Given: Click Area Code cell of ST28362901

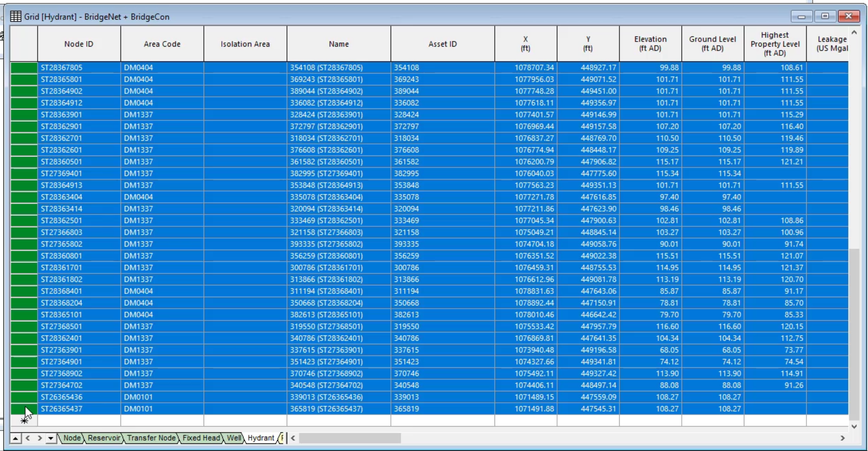Looking at the screenshot, I should pos(162,127).
